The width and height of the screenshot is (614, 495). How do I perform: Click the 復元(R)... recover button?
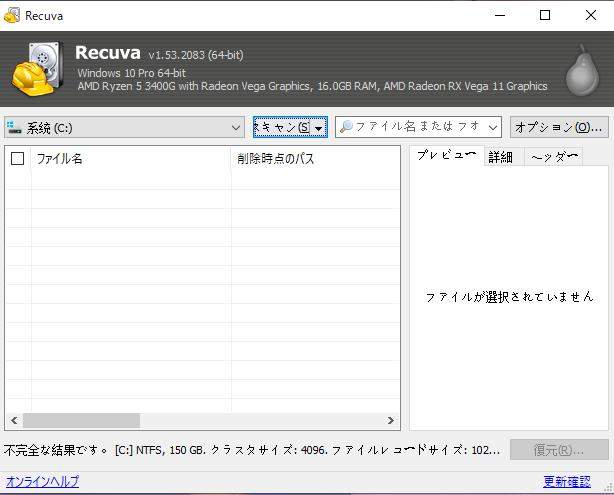(x=559, y=450)
